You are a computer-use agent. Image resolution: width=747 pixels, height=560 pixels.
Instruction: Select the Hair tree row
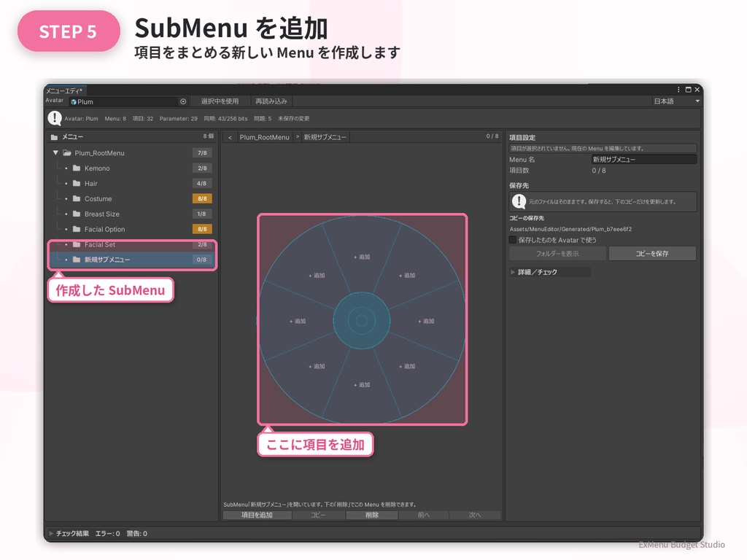[x=132, y=183]
